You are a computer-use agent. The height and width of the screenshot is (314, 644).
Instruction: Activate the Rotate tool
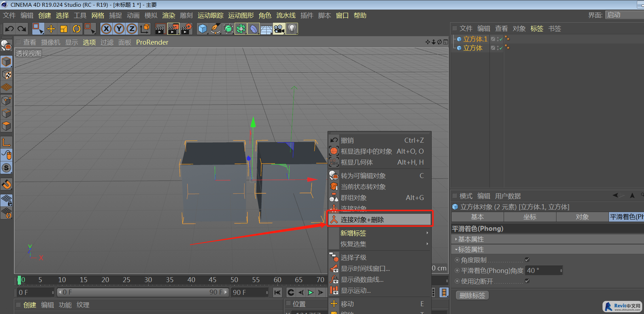coord(77,29)
